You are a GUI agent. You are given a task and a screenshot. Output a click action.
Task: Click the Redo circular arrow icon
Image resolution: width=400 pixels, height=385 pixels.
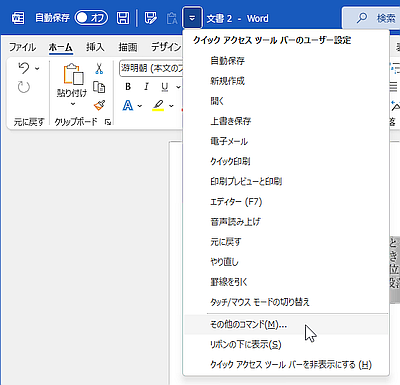(24, 87)
